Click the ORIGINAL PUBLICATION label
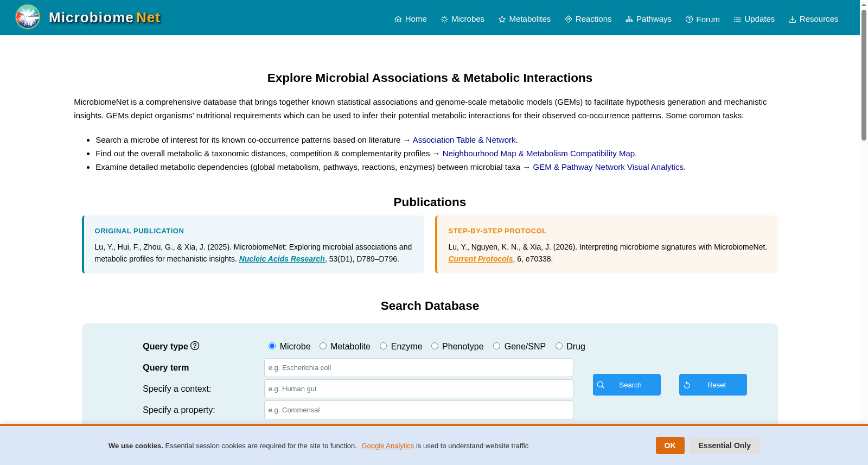 139,231
